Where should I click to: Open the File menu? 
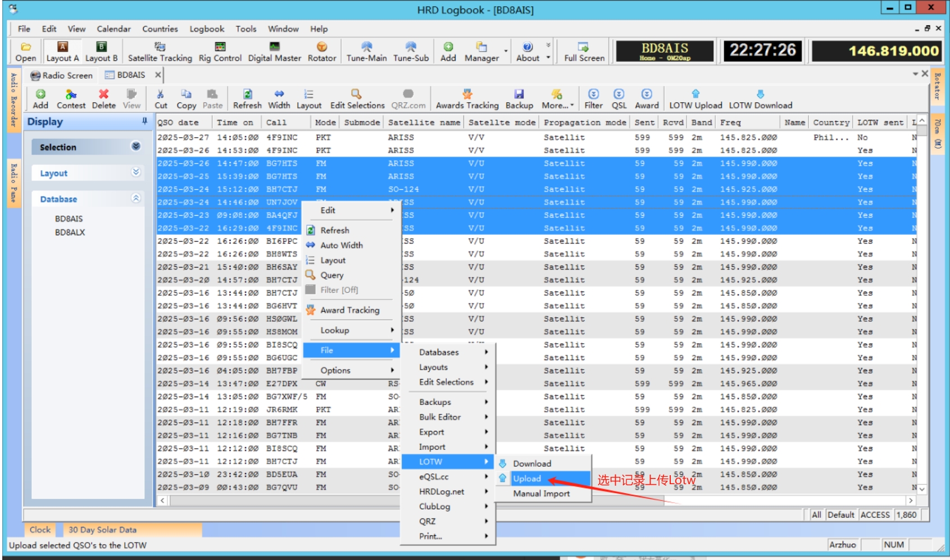pyautogui.click(x=24, y=29)
